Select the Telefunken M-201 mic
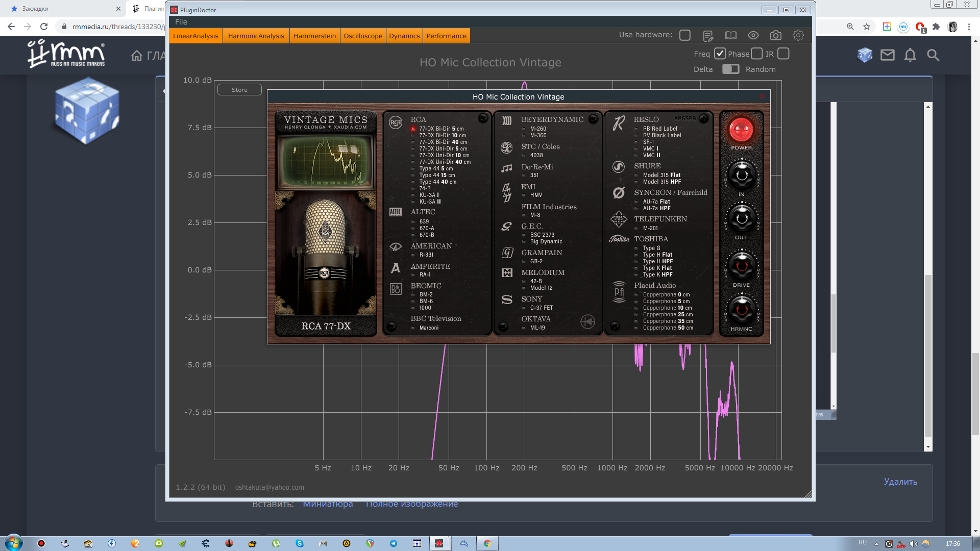This screenshot has height=551, width=980. (x=650, y=228)
